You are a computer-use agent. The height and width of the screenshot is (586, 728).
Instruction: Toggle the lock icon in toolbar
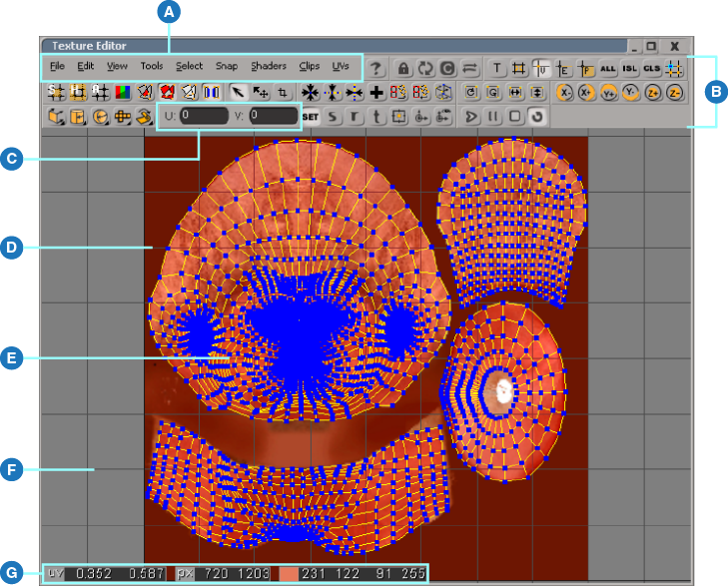click(403, 68)
